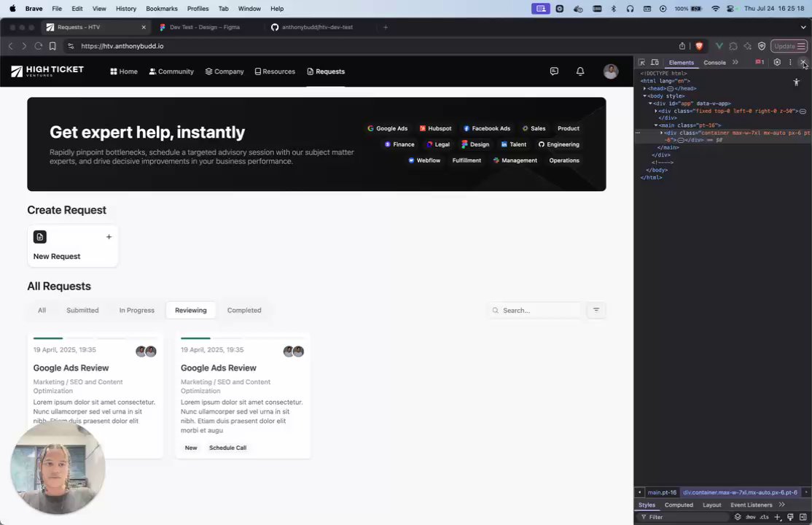Select div.container breadcrumb in DevTools

pos(740,492)
